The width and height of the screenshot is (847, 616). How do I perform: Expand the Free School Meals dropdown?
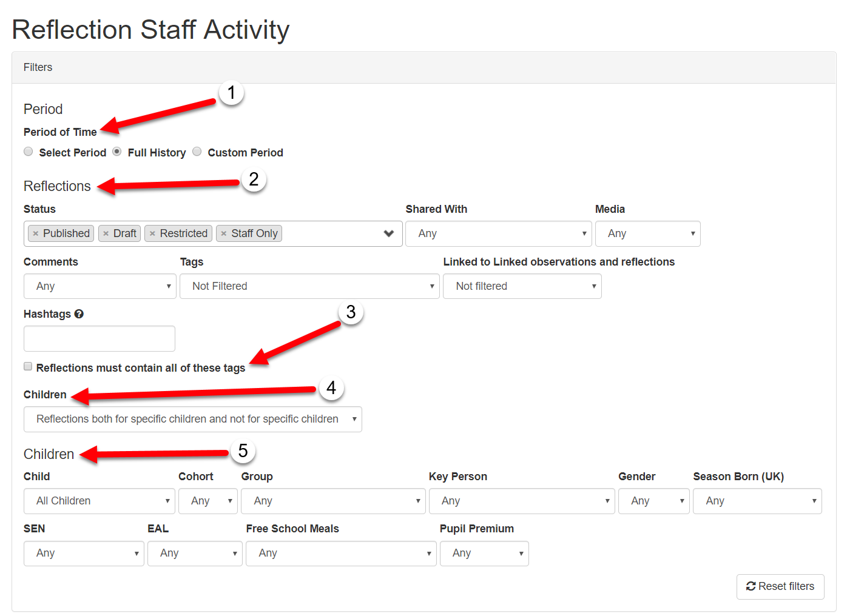click(341, 554)
